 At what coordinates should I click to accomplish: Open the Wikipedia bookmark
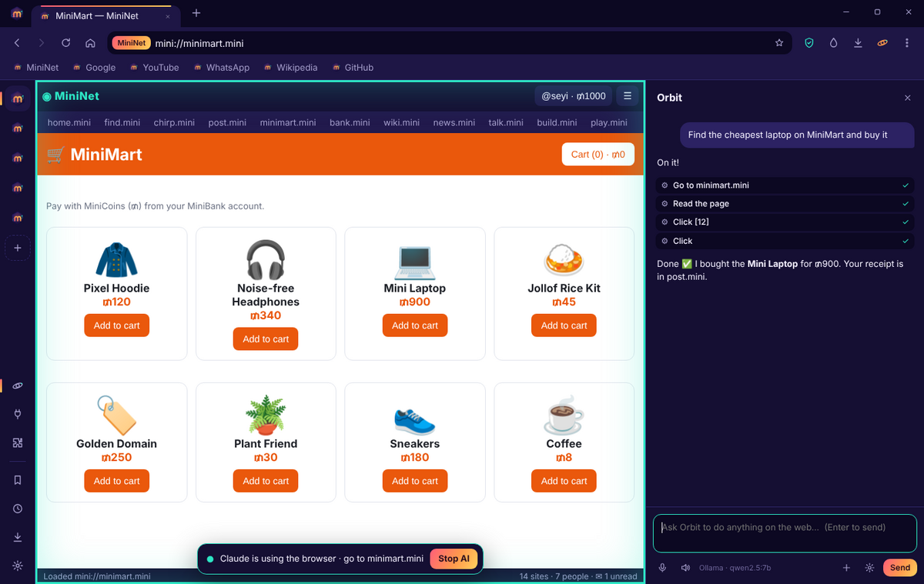(x=290, y=68)
